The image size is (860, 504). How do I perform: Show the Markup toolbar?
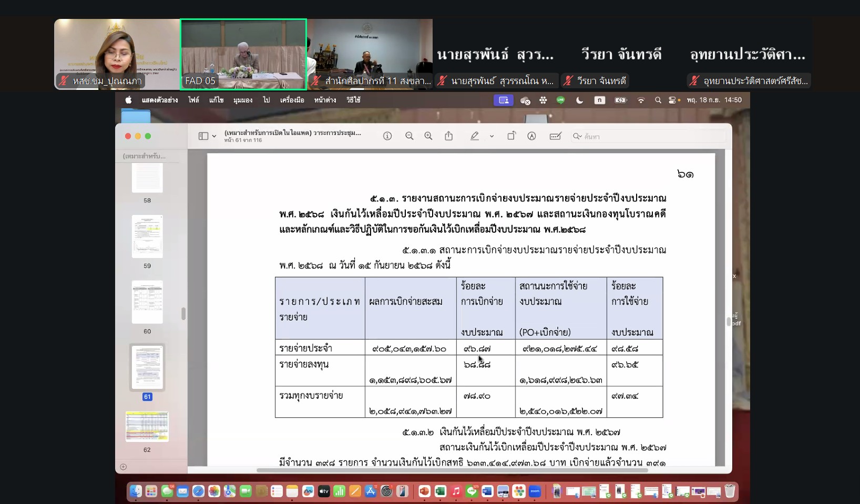pyautogui.click(x=531, y=136)
